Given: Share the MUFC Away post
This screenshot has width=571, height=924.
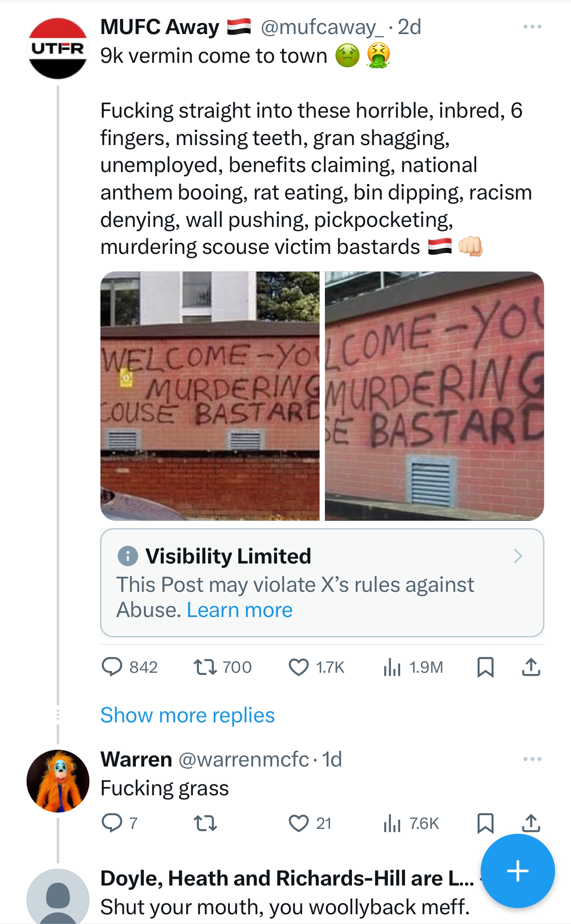Looking at the screenshot, I should point(531,667).
